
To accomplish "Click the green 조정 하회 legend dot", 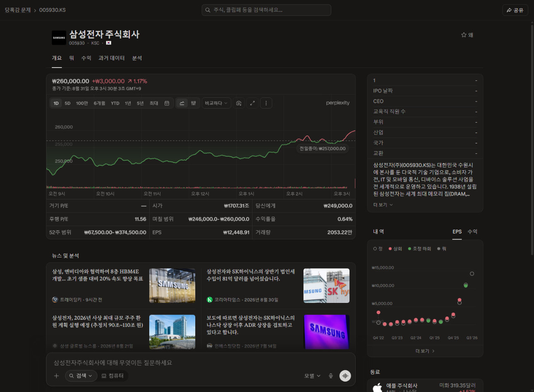I will [410, 249].
